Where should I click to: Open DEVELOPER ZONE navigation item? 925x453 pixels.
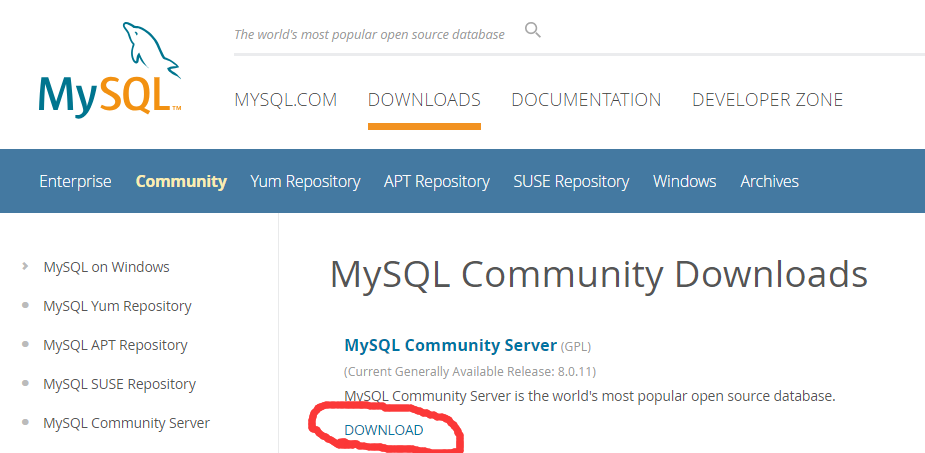pos(767,100)
